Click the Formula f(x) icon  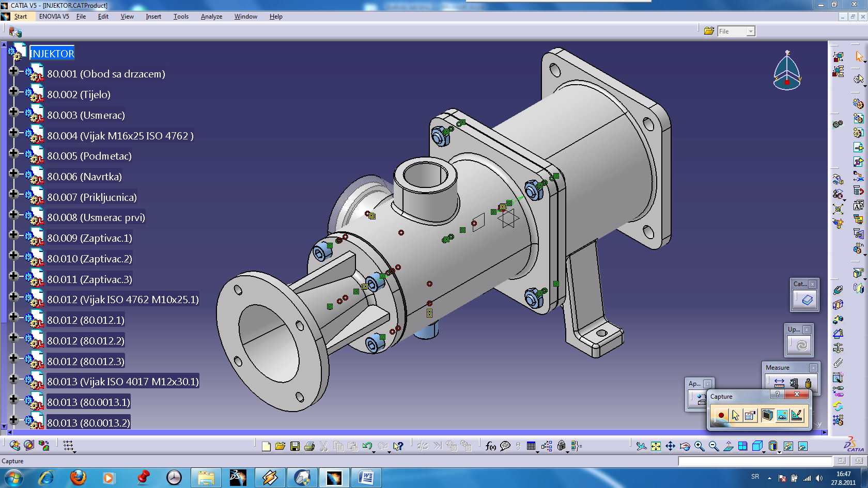click(x=490, y=446)
